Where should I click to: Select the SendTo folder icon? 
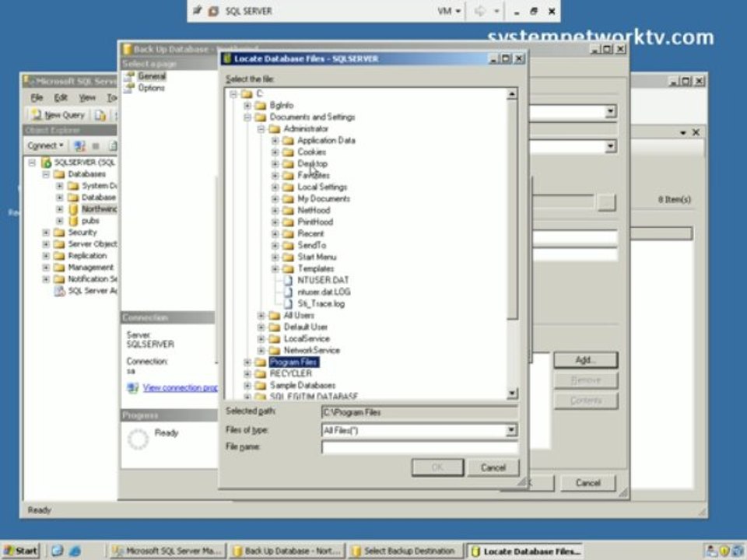pyautogui.click(x=288, y=245)
